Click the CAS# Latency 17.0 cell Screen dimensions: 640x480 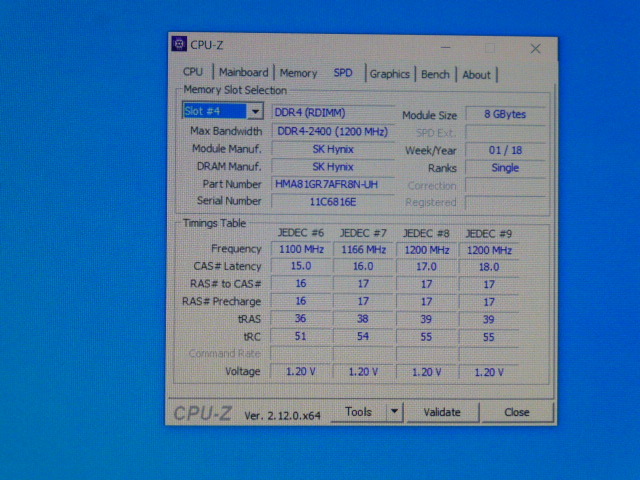coord(426,267)
